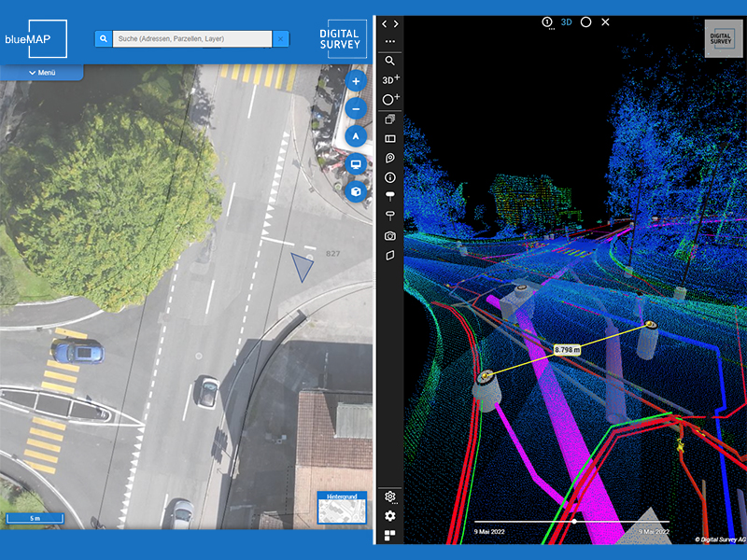The image size is (747, 560).
Task: Open the info icon in viewer sidebar
Action: point(389,177)
